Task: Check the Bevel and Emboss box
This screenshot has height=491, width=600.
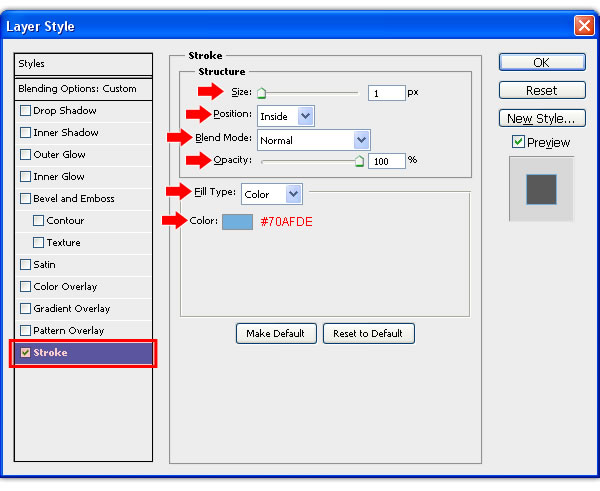Action: [x=25, y=199]
